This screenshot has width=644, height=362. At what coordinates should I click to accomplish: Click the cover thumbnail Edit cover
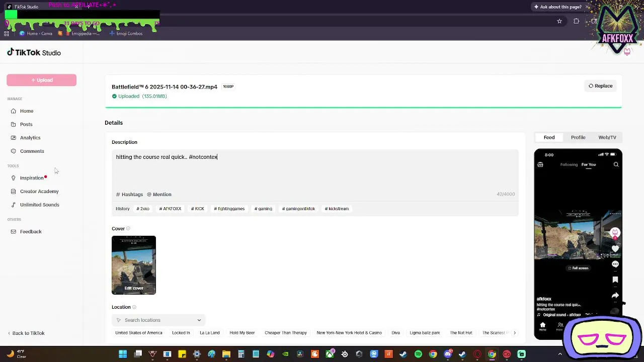[x=134, y=265]
